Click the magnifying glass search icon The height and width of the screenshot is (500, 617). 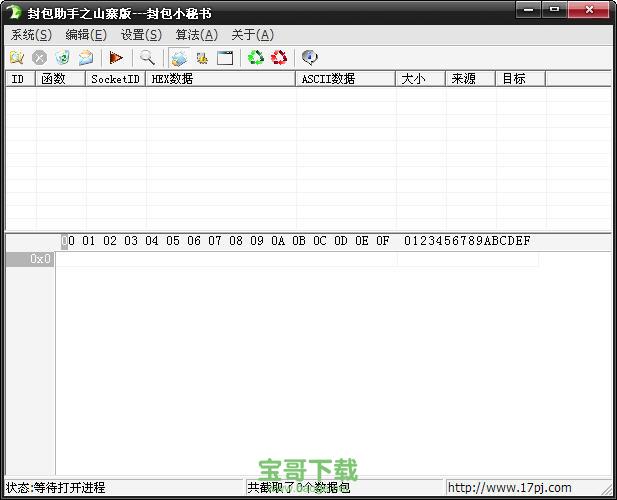coord(147,58)
